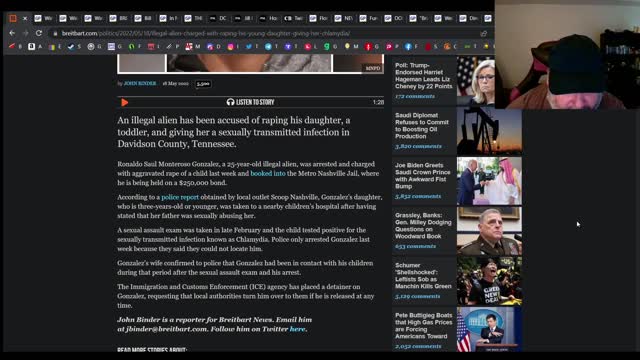Screen dimensions: 640x360
Task: Click the Buttigieg podium thumbnail
Action: (489, 329)
